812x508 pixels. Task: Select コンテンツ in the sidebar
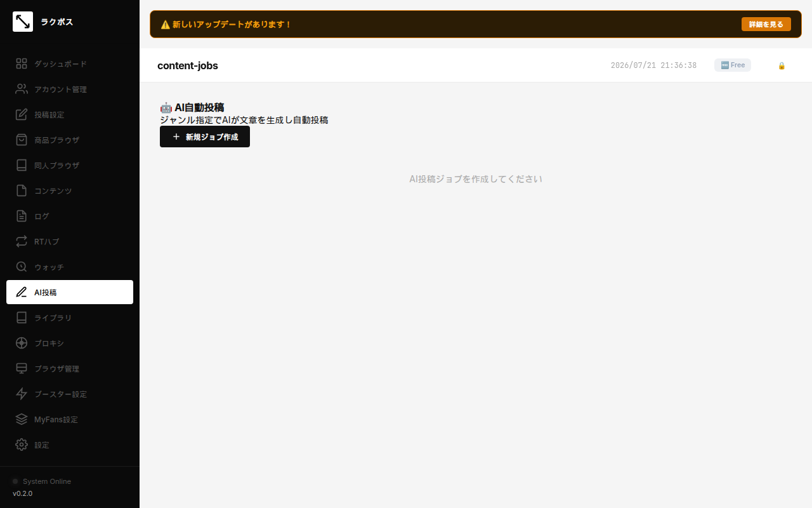(70, 190)
